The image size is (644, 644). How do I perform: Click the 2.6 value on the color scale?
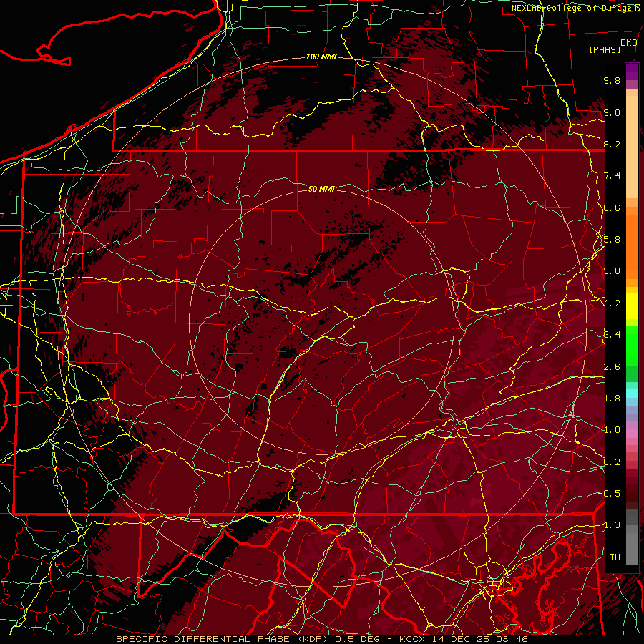(612, 367)
